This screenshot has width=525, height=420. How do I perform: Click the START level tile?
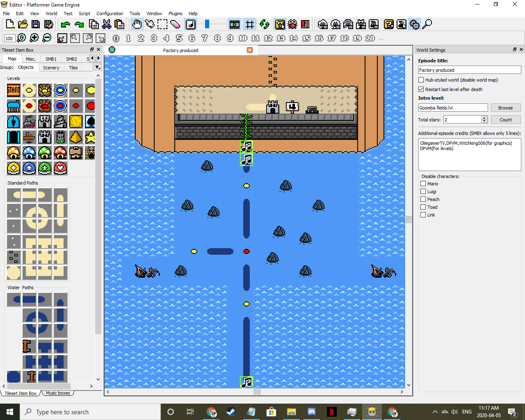14,90
